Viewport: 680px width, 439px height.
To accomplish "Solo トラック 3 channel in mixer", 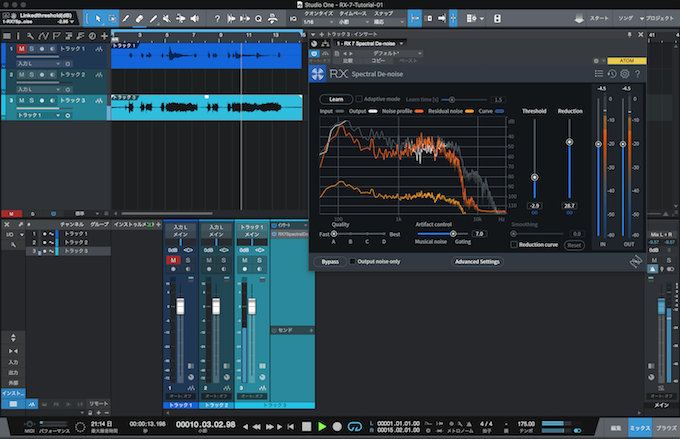I will pyautogui.click(x=259, y=260).
